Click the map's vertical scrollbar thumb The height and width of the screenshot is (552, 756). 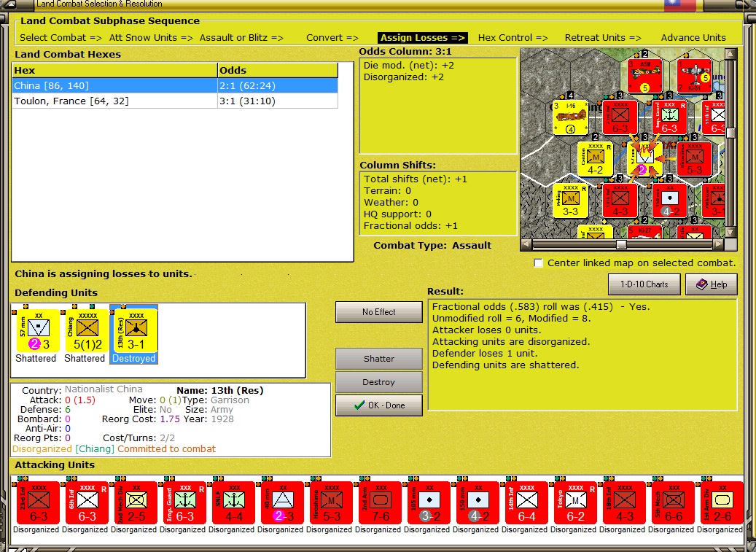coord(731,133)
